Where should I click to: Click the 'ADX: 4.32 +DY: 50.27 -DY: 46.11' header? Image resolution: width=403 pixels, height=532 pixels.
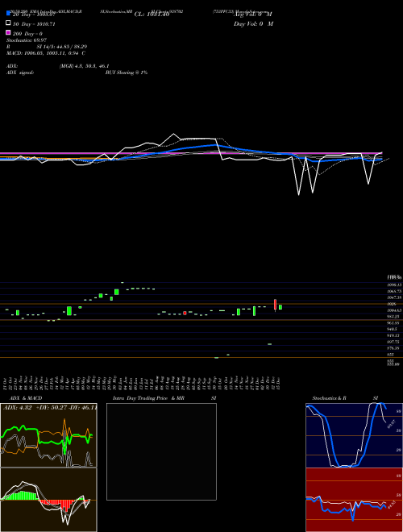50,407
